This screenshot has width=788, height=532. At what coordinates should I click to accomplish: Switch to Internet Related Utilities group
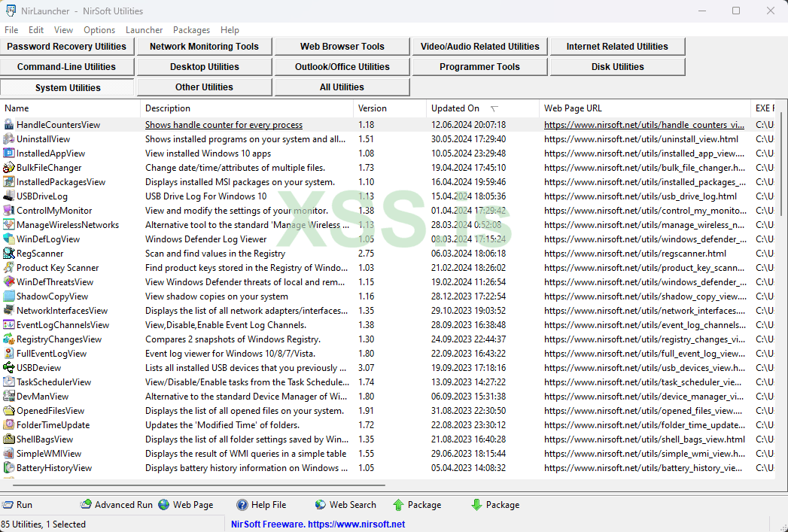point(617,46)
